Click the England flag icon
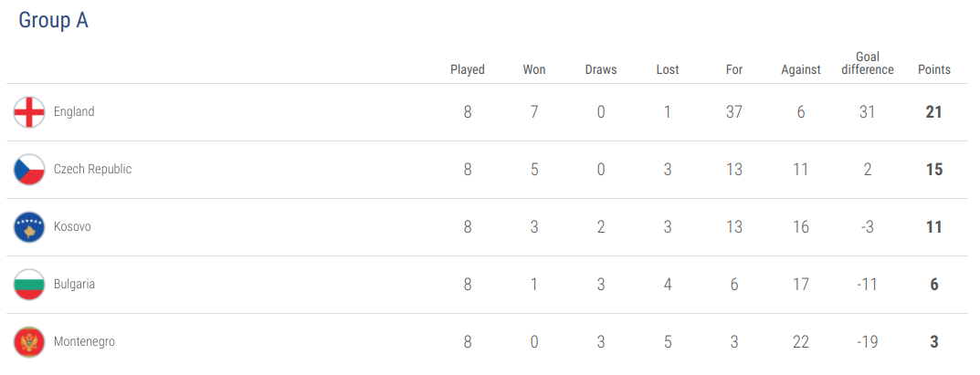Image resolution: width=980 pixels, height=375 pixels. [29, 112]
